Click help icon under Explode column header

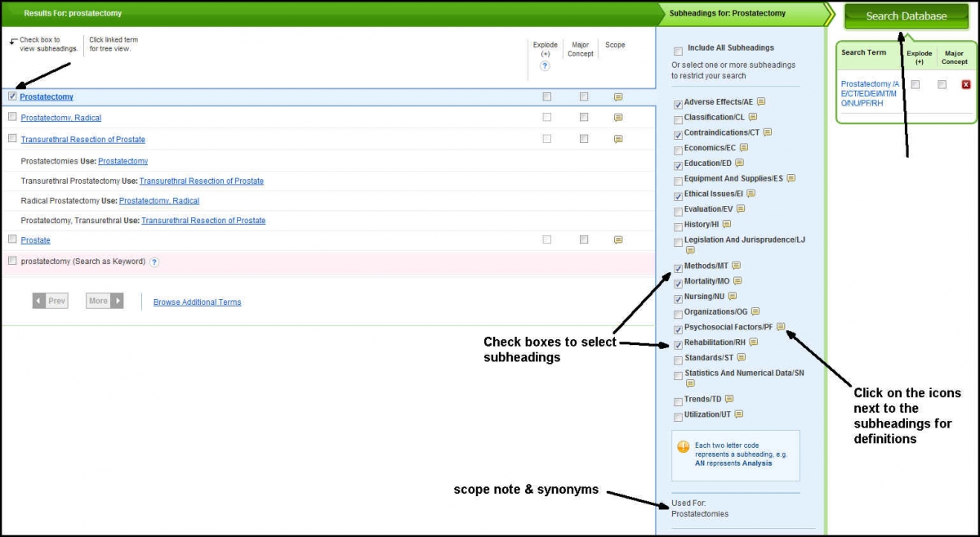pyautogui.click(x=545, y=65)
